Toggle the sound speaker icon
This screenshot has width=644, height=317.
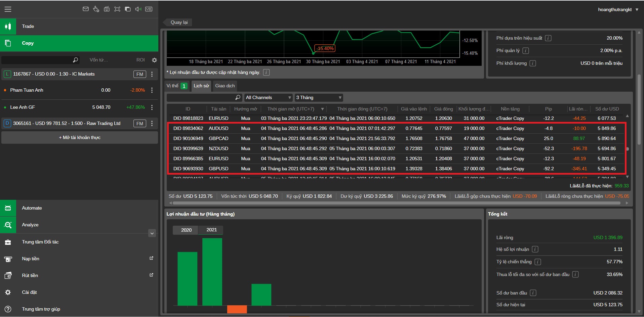[x=138, y=9]
